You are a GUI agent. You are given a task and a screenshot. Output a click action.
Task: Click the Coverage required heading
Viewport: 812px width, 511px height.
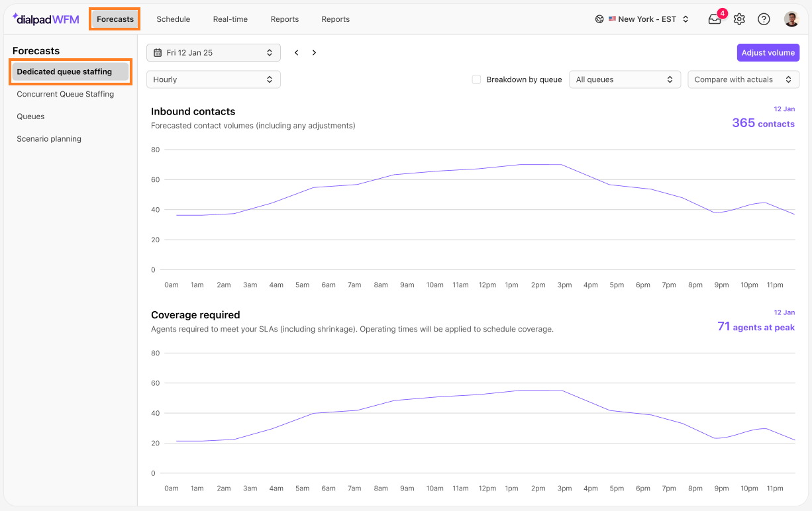[x=195, y=315]
